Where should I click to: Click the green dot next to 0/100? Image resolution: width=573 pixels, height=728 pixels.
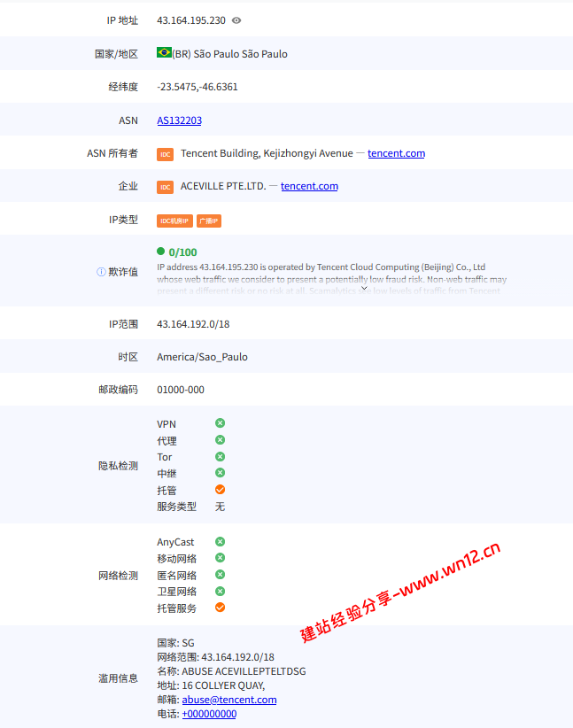[160, 252]
